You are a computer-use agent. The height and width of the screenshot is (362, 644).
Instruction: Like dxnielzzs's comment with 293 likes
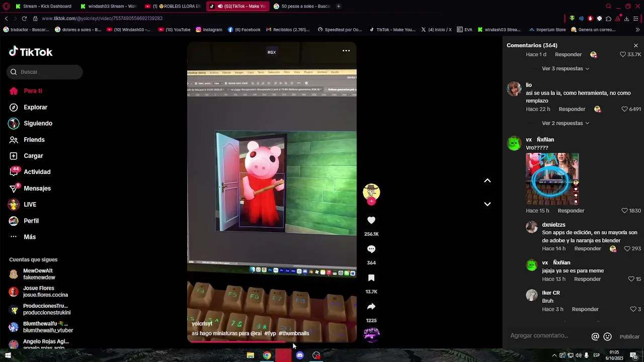coord(627,249)
